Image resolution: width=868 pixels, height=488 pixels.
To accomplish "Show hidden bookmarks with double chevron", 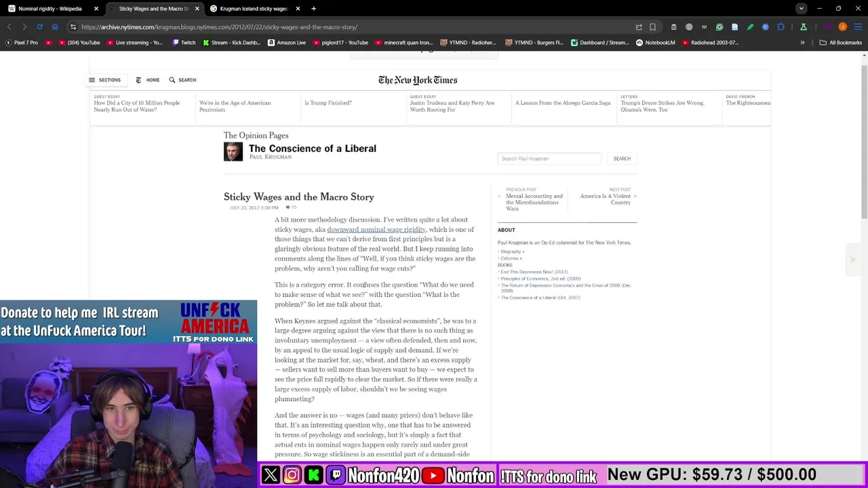I will 802,43.
